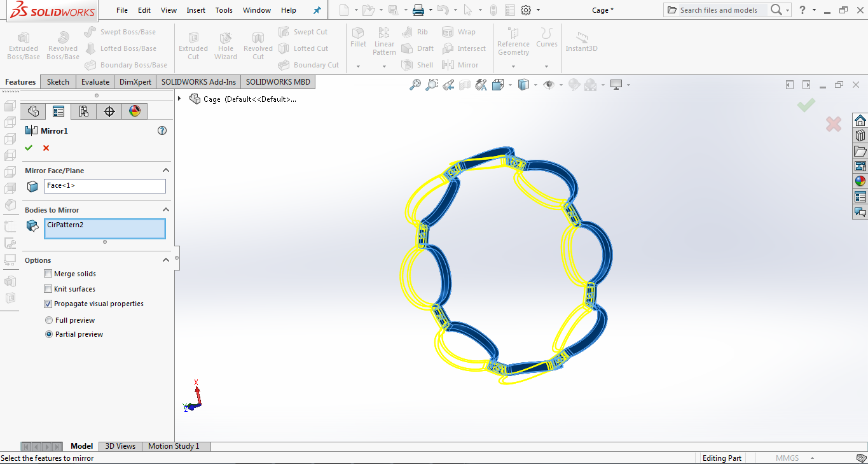Click the Editing Part status text
Image resolution: width=868 pixels, height=464 pixels.
tap(722, 458)
